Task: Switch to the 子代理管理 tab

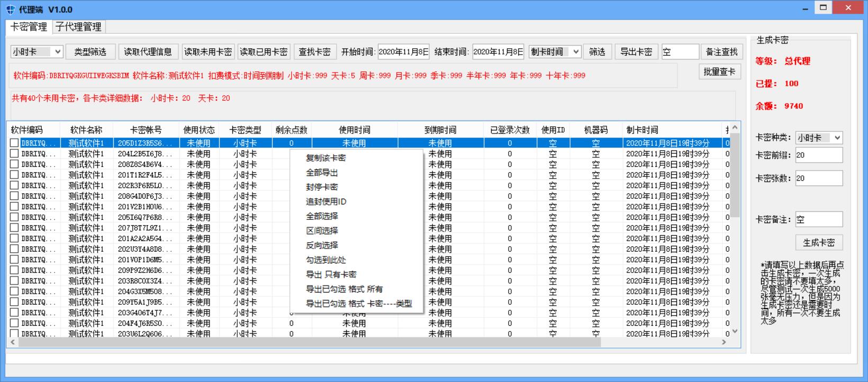Action: (78, 26)
